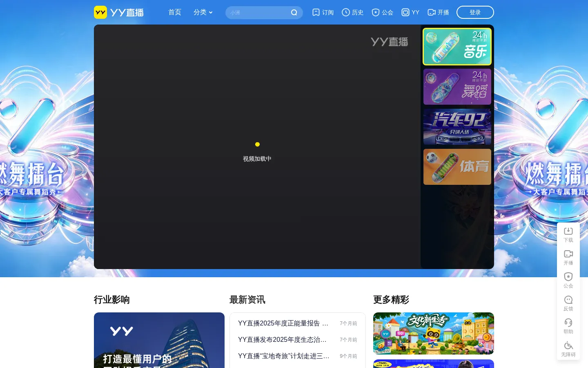Click 开播 in floating sidebar
The image size is (588, 368).
tap(568, 258)
